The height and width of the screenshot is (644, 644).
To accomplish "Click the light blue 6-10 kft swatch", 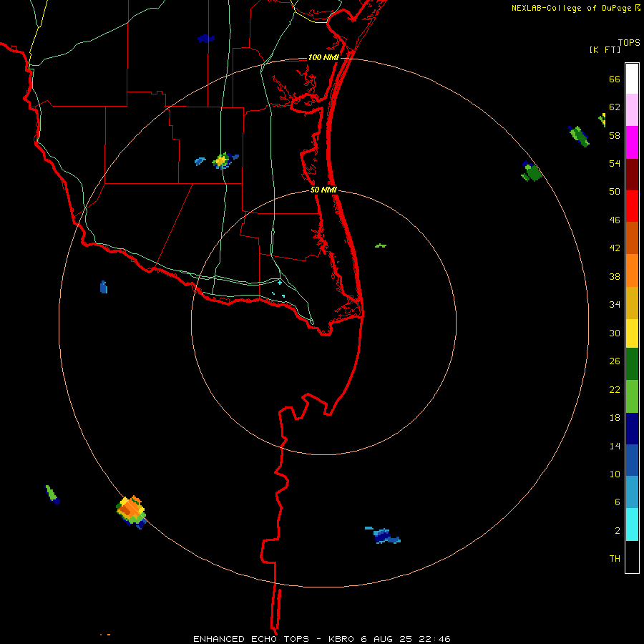I will click(x=632, y=492).
